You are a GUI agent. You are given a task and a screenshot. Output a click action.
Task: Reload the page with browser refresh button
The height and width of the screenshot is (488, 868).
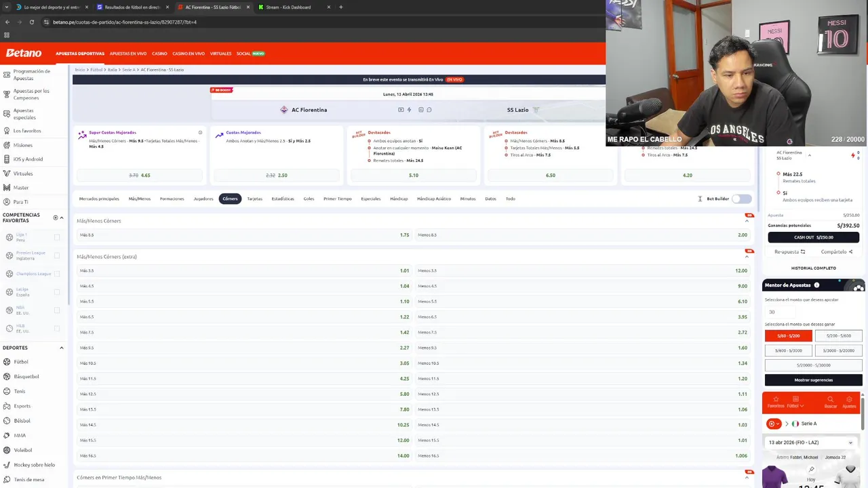(31, 22)
